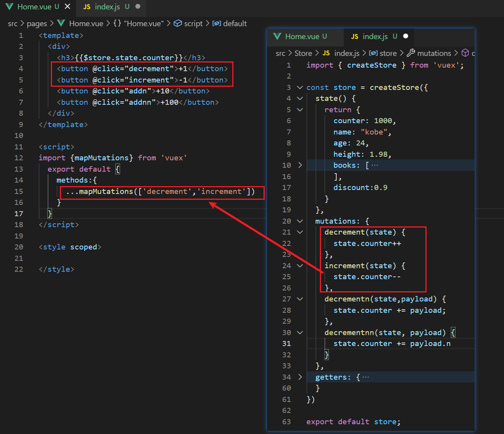
Task: Click 'addnn' click handler text
Action: [x=140, y=102]
